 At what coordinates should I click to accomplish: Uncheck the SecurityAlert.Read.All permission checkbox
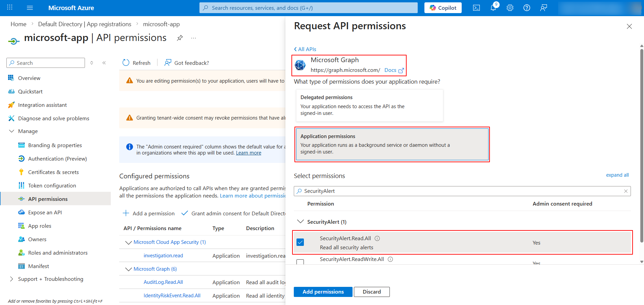tap(300, 242)
